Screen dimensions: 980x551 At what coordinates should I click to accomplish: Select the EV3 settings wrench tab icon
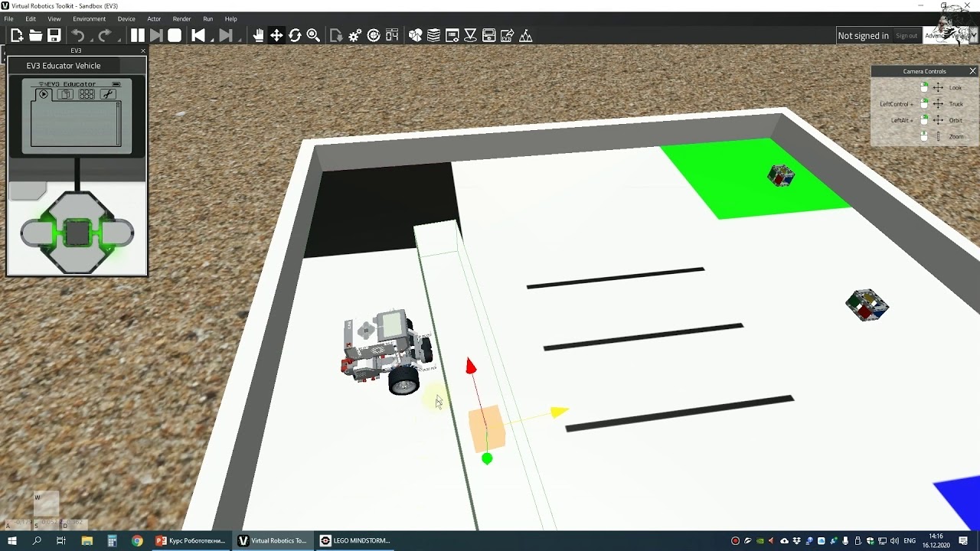(108, 94)
